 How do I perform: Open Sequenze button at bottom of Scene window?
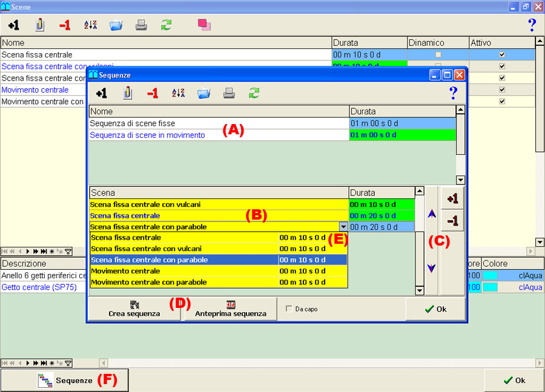65,380
